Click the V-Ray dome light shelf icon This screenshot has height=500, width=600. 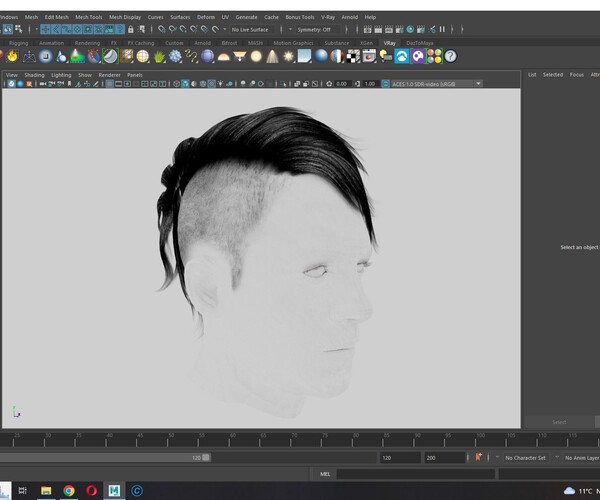point(223,57)
